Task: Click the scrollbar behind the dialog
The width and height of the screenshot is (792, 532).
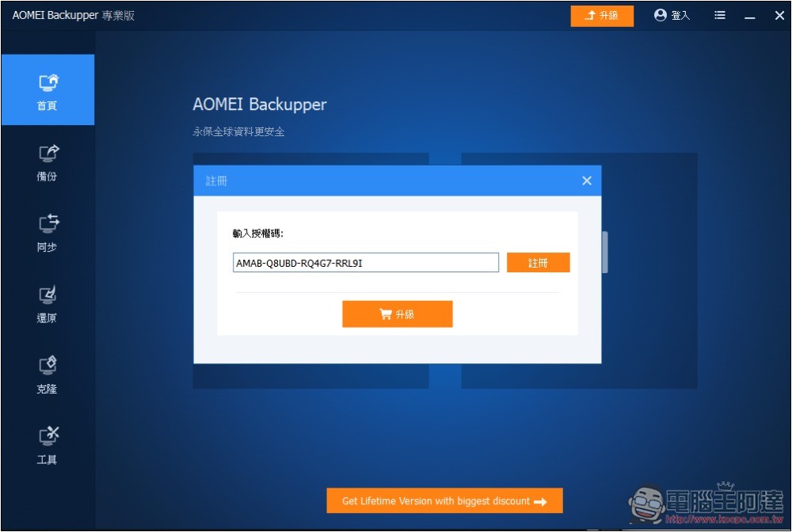Action: coord(605,252)
